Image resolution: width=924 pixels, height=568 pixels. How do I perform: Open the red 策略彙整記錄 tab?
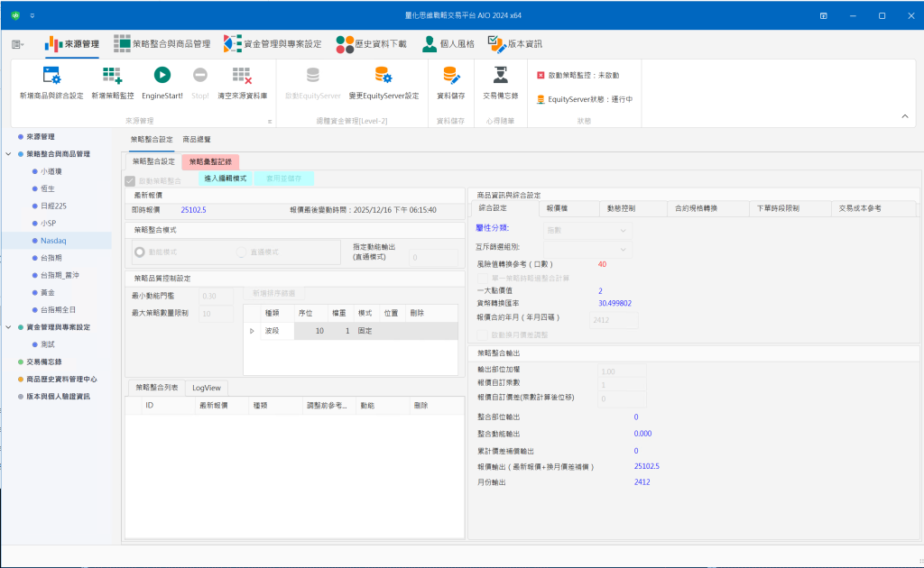210,161
